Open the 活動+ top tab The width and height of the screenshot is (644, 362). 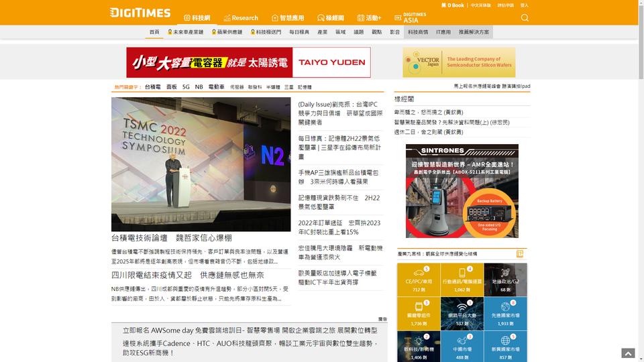click(x=369, y=17)
